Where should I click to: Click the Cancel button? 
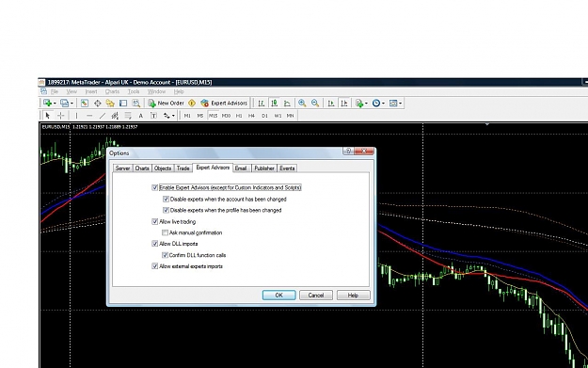pyautogui.click(x=316, y=296)
